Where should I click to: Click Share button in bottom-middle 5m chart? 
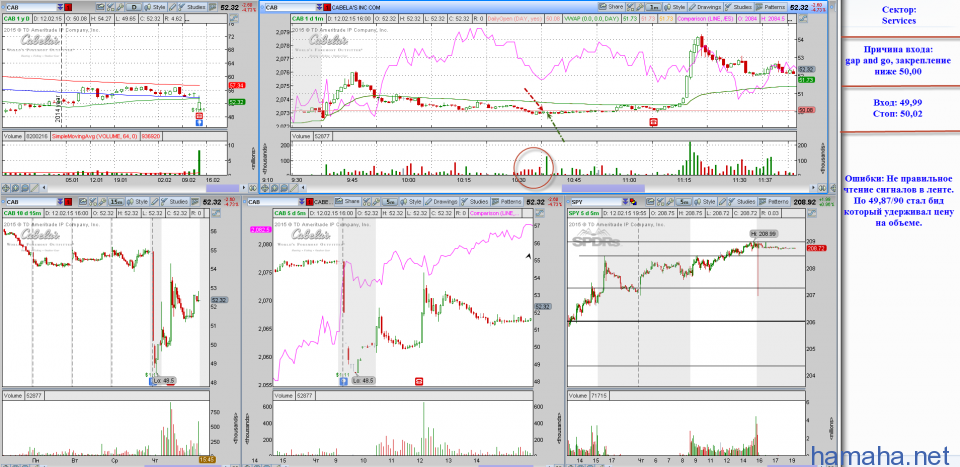(x=346, y=201)
